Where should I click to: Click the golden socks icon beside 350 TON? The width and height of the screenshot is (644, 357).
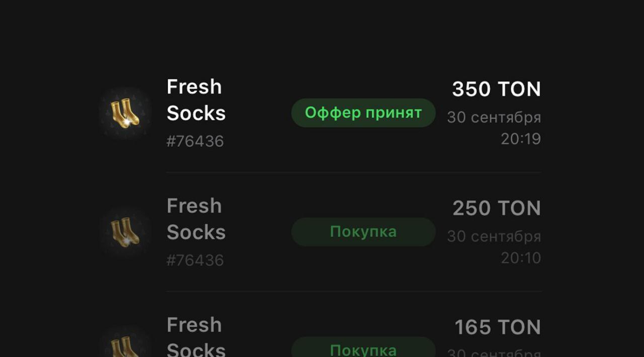[x=125, y=113]
